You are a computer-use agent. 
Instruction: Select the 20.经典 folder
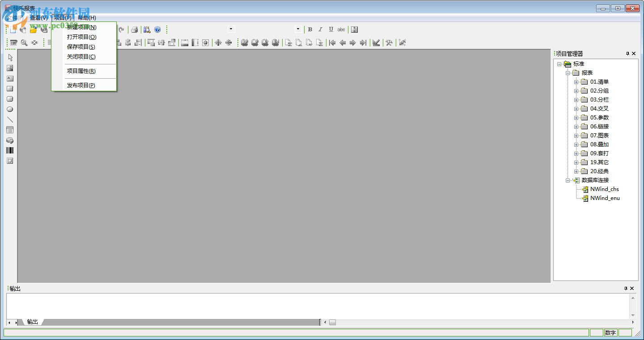tap(599, 171)
